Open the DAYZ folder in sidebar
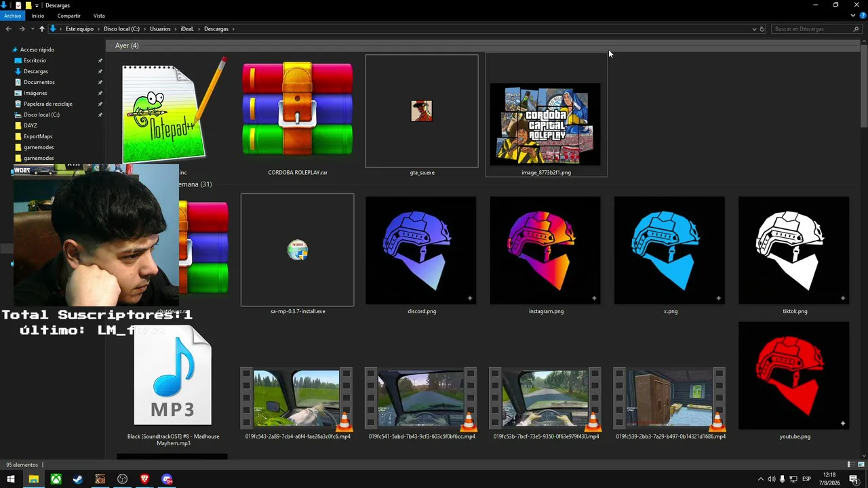This screenshot has width=868, height=488. [x=30, y=125]
